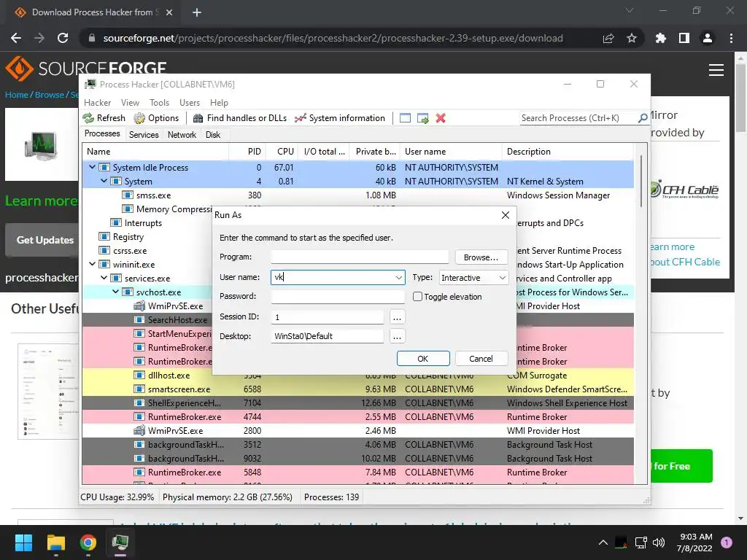Click the browser reload icon
Image resolution: width=747 pixels, height=560 pixels.
[x=63, y=38]
